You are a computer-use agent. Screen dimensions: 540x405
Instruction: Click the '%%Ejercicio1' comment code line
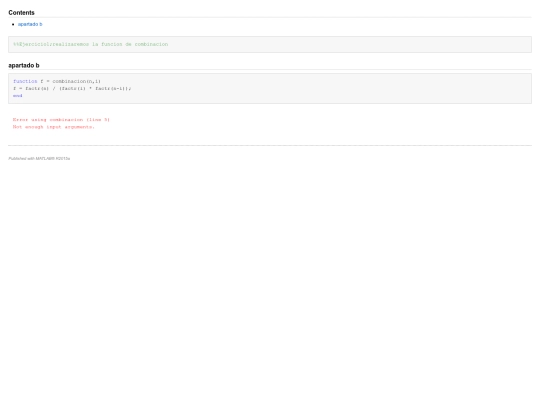91,44
